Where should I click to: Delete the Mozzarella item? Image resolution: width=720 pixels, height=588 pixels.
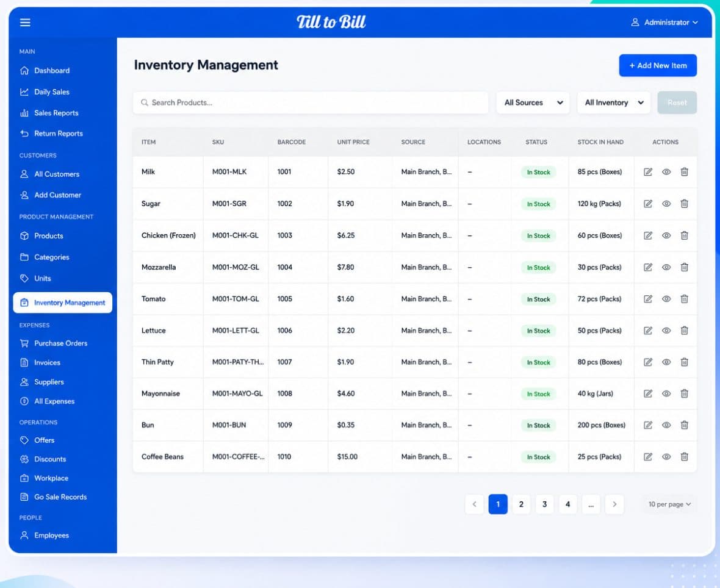(x=684, y=267)
